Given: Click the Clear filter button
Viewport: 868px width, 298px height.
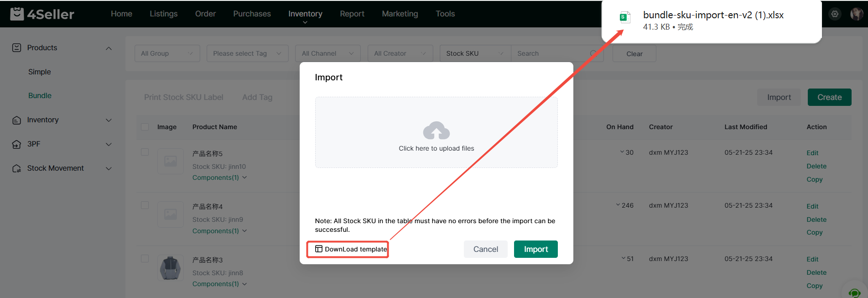Looking at the screenshot, I should [x=634, y=53].
